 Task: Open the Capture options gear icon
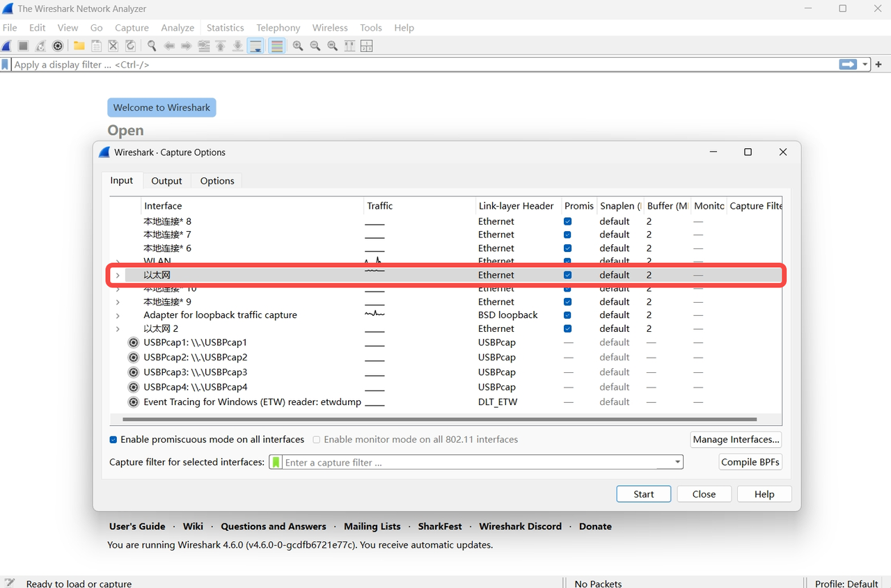[58, 45]
